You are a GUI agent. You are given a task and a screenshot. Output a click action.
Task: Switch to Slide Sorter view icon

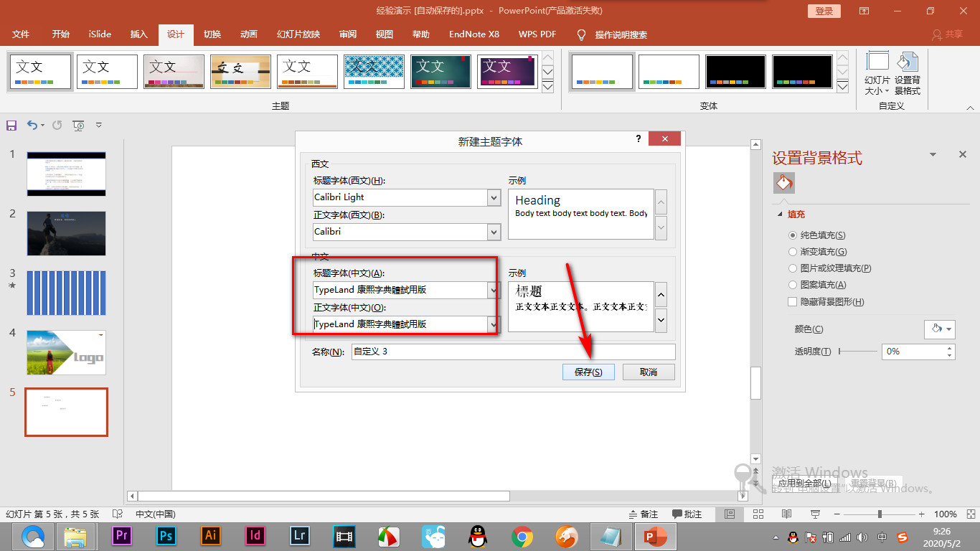point(758,514)
